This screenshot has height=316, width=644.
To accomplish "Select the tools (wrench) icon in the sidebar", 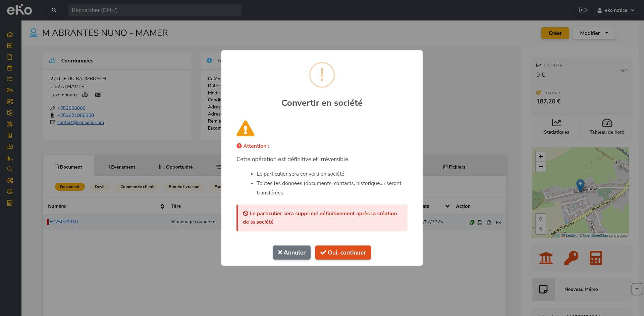I will pos(10,124).
